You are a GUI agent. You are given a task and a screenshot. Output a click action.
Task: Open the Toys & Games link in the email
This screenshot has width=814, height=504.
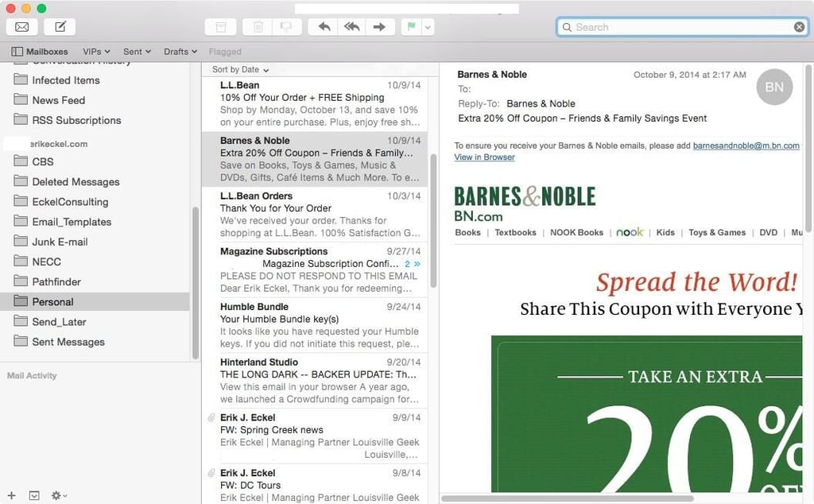(x=717, y=233)
